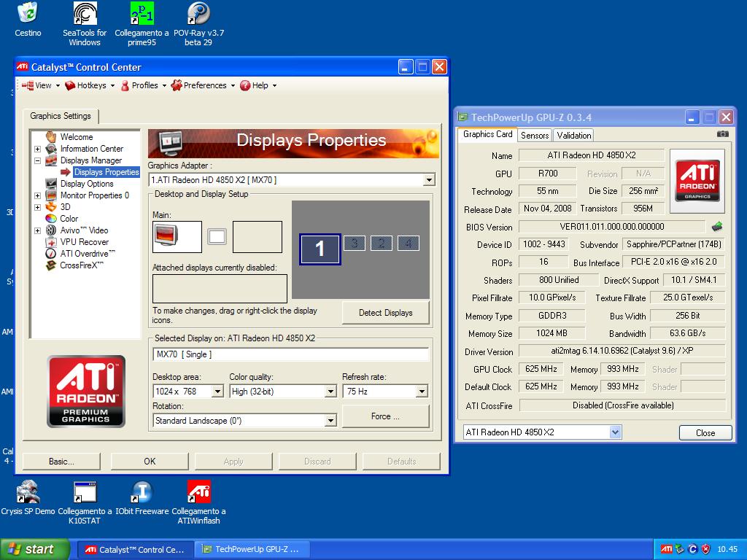This screenshot has width=747, height=560.
Task: Click the Main display monitor thumbnail
Action: pyautogui.click(x=177, y=237)
